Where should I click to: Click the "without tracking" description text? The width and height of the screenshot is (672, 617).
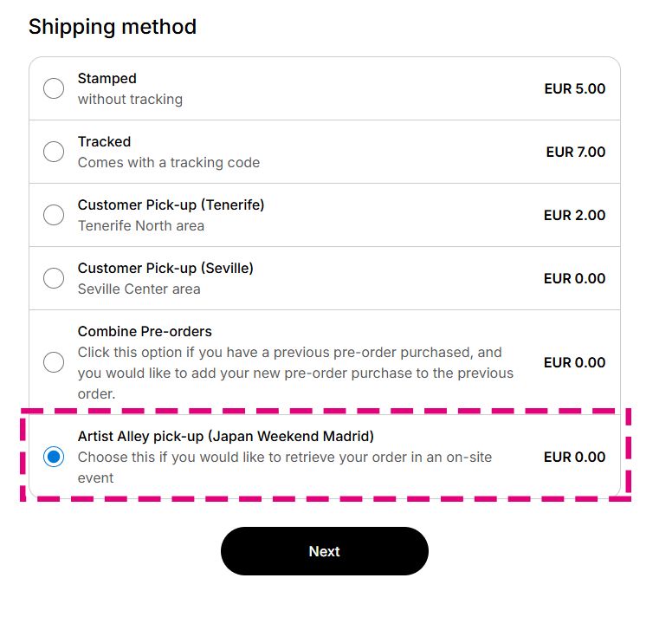point(130,99)
